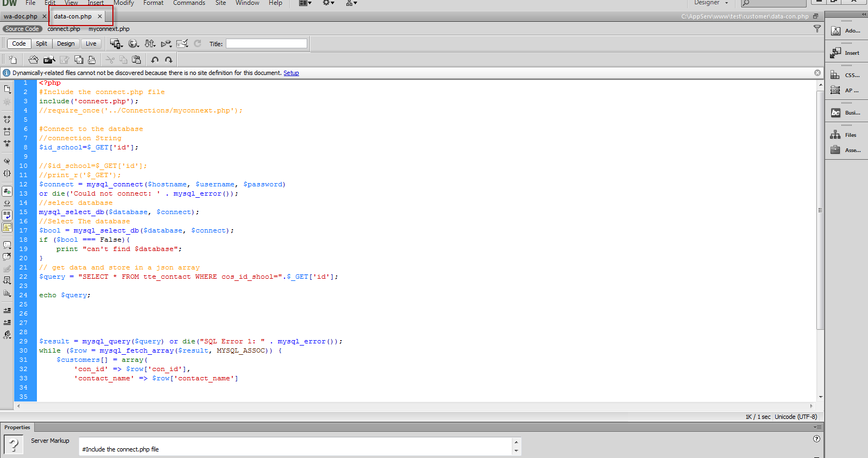Click the document Title input field
The width and height of the screenshot is (868, 458).
[x=267, y=43]
